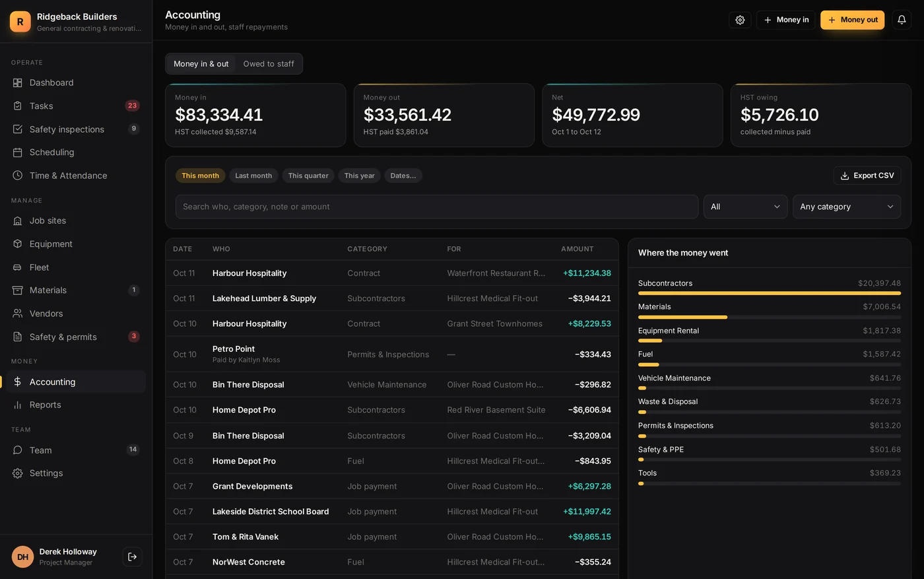
Task: Open the accounting settings gear icon
Action: [740, 20]
